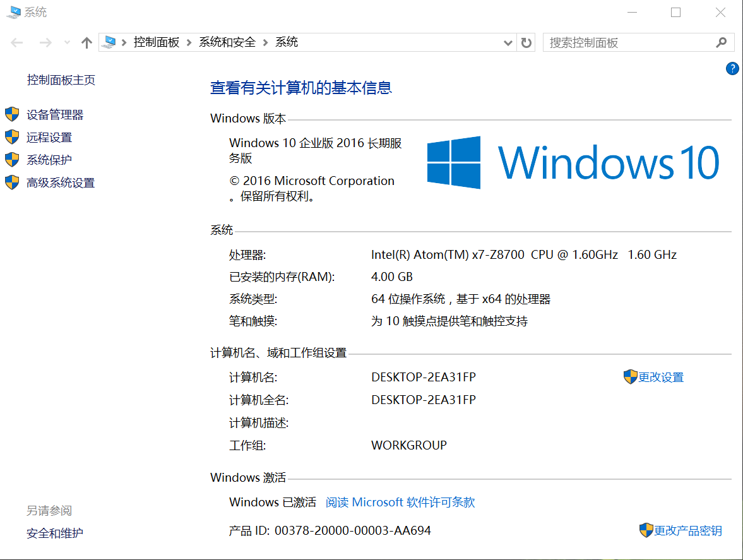This screenshot has width=743, height=560.
Task: Open 高级系统设置
Action: tap(61, 183)
